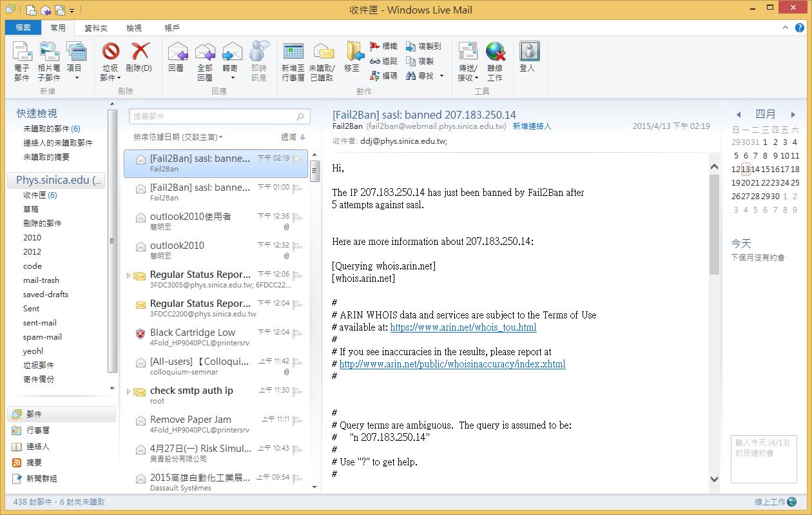Open the 檔案 file menu
The image size is (812, 515).
click(23, 28)
